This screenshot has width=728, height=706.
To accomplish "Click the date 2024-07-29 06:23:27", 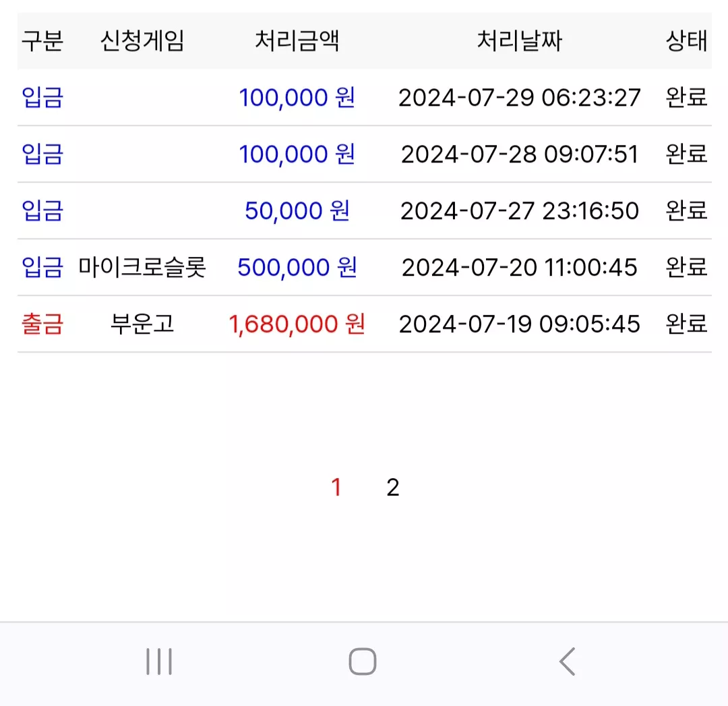I will pos(520,98).
